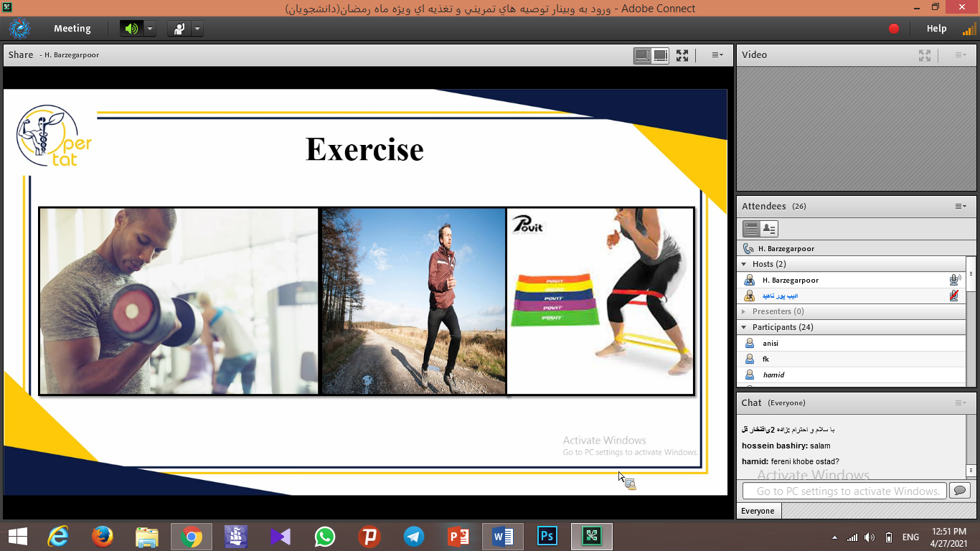Make Share pod full screen
Screen dimensions: 980x551
click(682, 55)
